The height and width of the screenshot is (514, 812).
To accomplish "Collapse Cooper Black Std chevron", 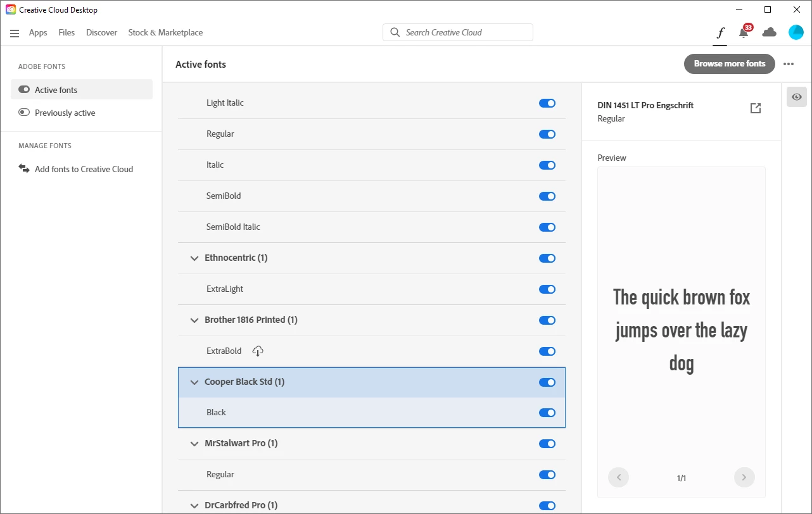I will pos(194,382).
